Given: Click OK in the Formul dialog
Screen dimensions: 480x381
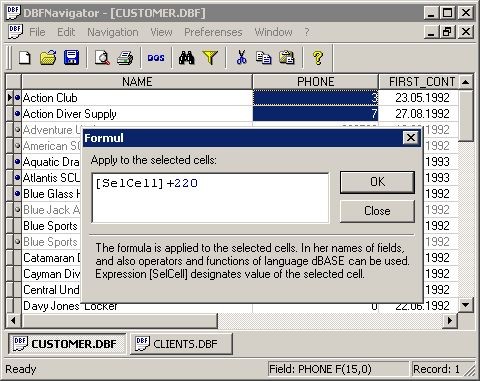Looking at the screenshot, I should 377,182.
